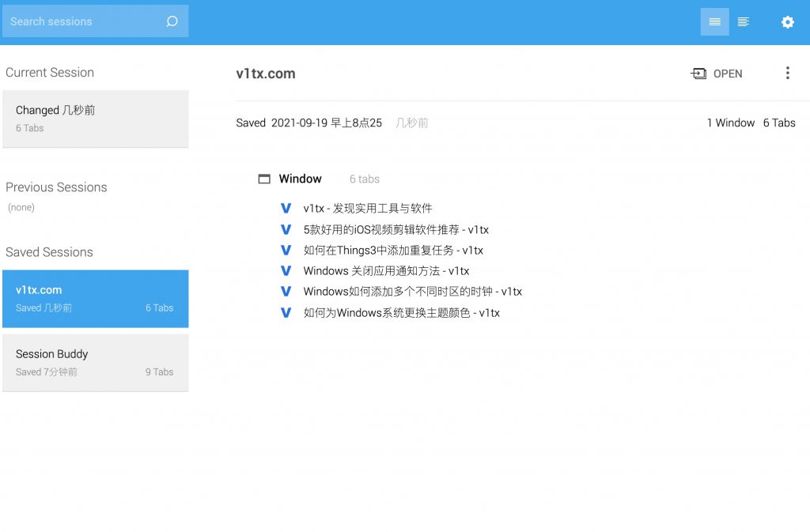The width and height of the screenshot is (810, 532).
Task: Focus the Search sessions input field
Action: coord(95,21)
